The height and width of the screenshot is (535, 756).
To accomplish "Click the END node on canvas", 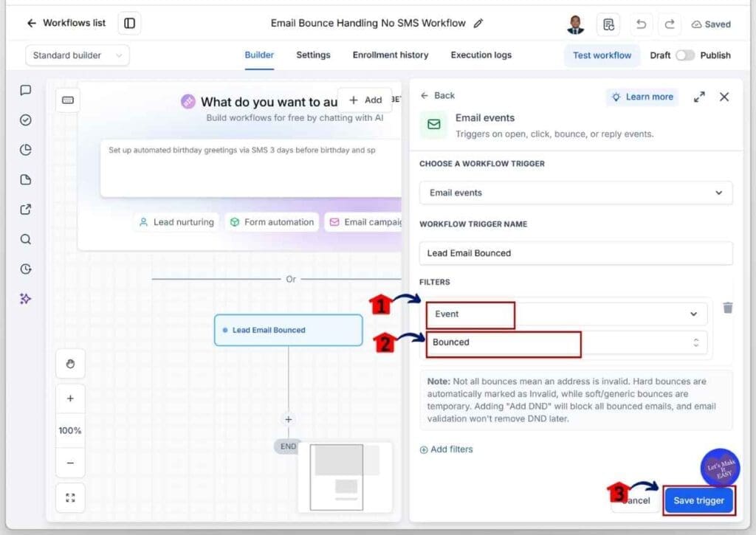I will point(289,446).
